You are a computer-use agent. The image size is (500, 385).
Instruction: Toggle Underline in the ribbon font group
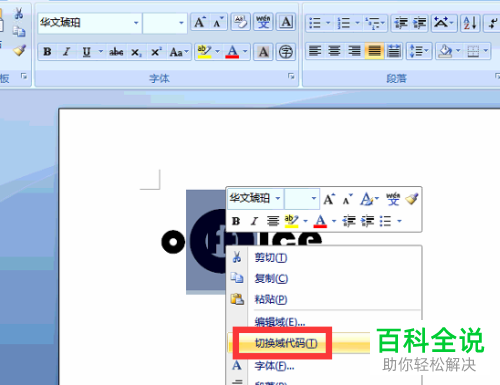click(x=86, y=52)
